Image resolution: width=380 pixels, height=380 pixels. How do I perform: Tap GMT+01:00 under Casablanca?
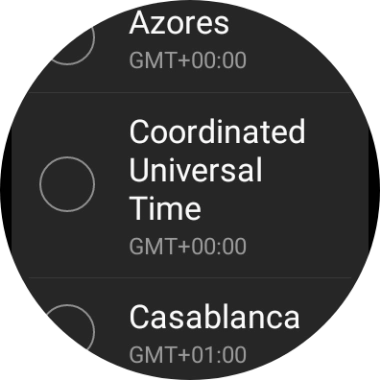(188, 354)
